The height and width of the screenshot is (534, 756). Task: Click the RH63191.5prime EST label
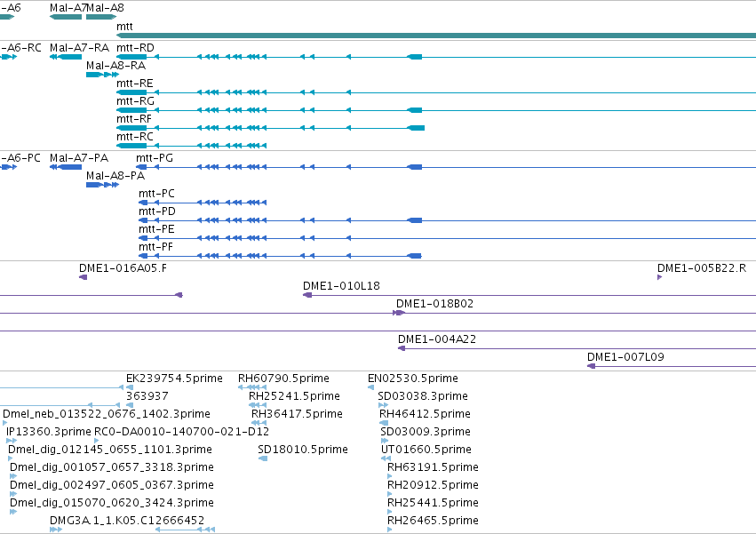[433, 468]
